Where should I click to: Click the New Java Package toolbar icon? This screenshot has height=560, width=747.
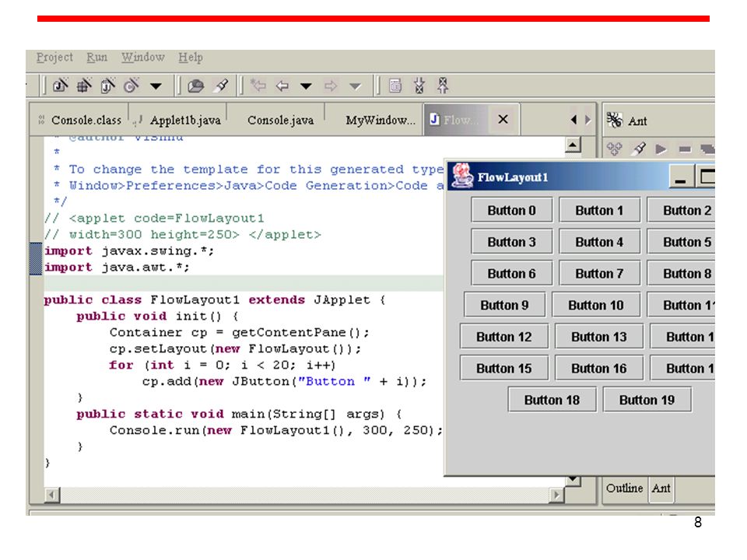pos(84,86)
